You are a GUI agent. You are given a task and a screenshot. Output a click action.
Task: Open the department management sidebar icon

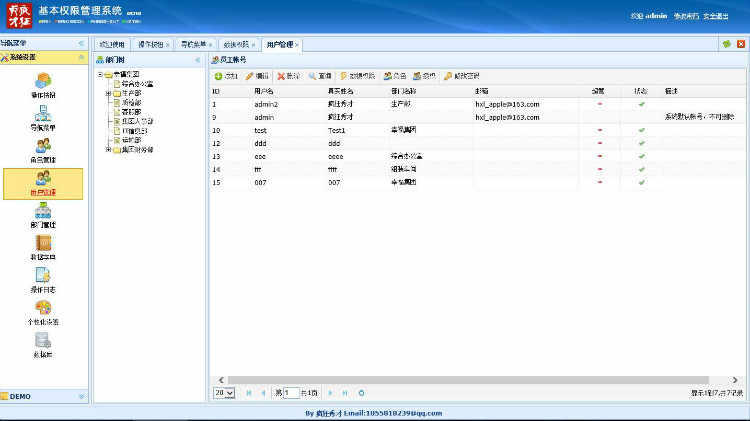(43, 210)
